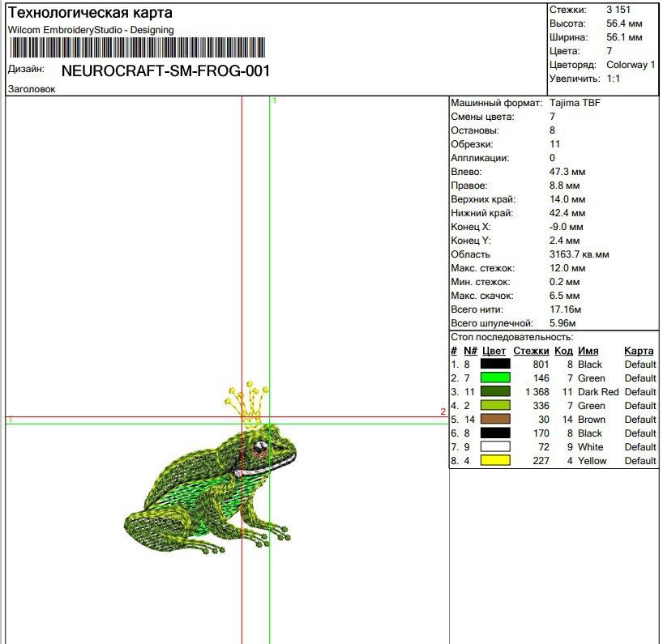The height and width of the screenshot is (644, 663).
Task: Click the Colorway 1 value
Action: tap(631, 65)
